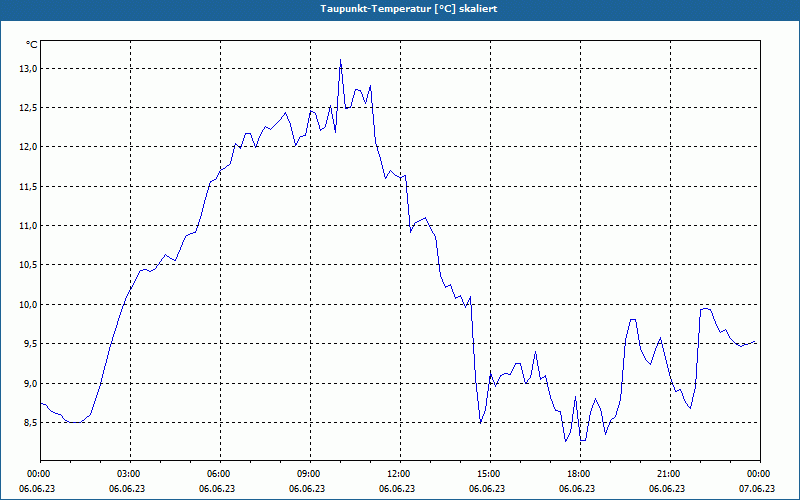Click the 11,5 y-axis label
The width and height of the screenshot is (800, 500).
[29, 187]
